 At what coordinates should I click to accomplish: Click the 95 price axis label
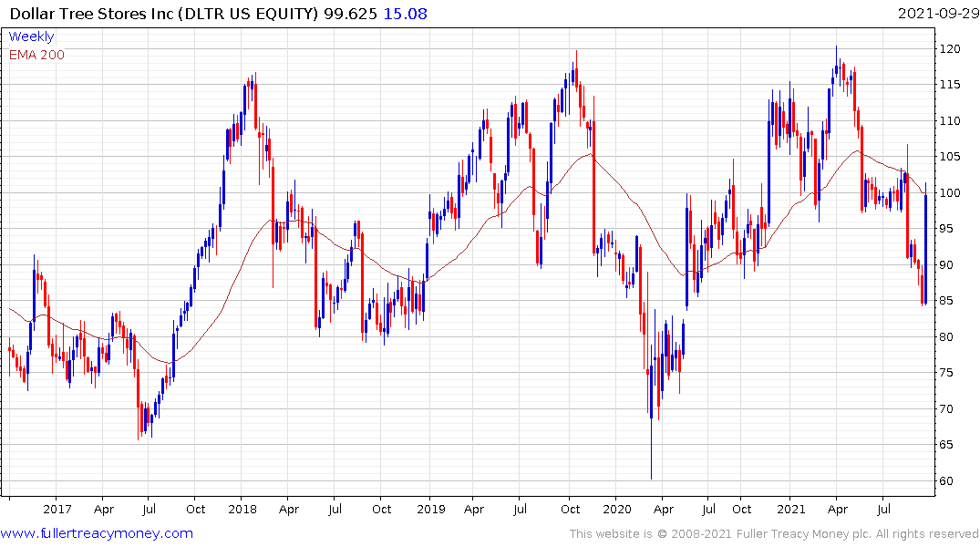click(947, 229)
